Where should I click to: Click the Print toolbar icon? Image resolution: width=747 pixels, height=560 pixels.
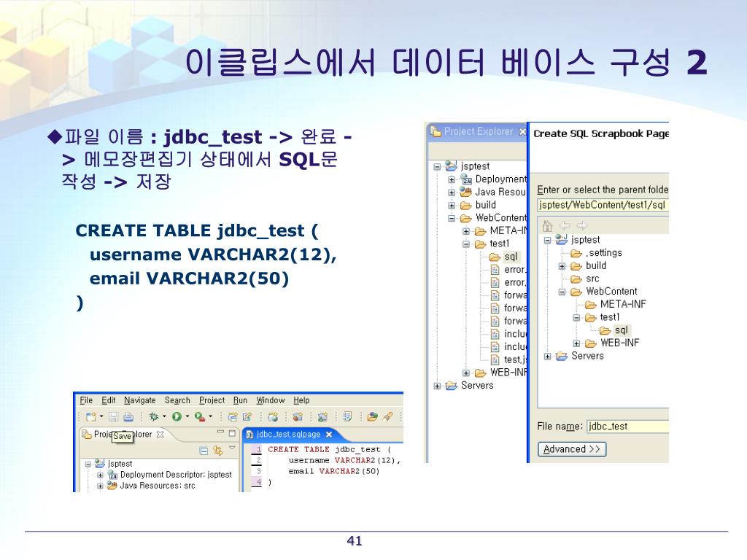tap(128, 416)
